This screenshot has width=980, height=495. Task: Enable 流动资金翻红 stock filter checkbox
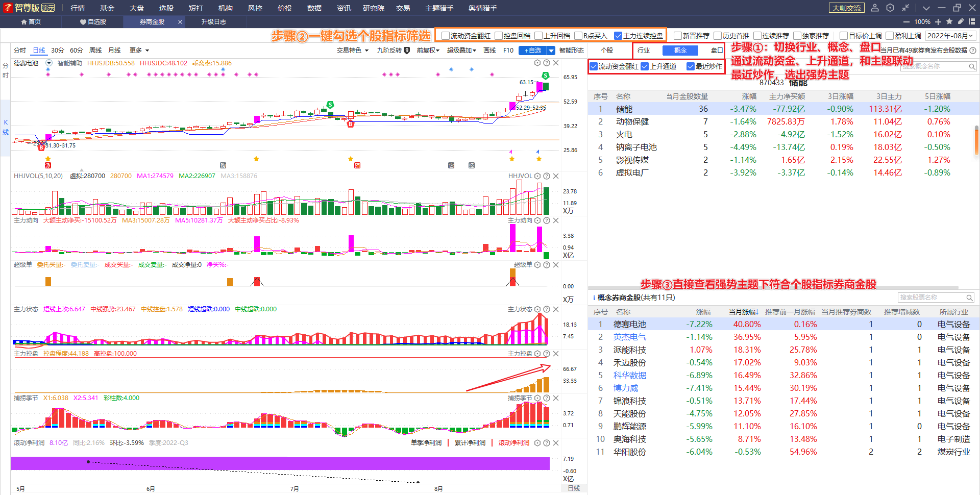pos(446,36)
